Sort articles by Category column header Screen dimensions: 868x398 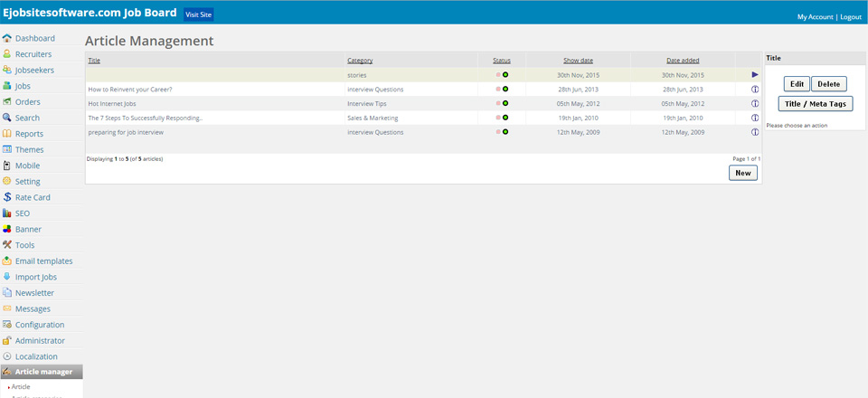click(x=360, y=61)
